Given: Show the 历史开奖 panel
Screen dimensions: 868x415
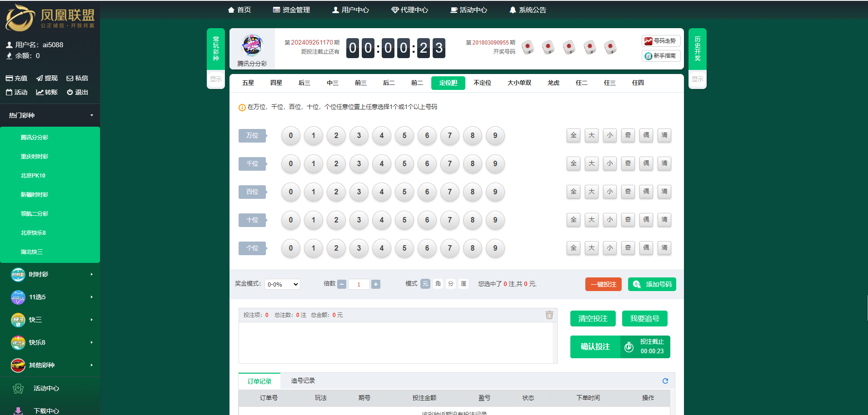Looking at the screenshot, I should [698, 79].
